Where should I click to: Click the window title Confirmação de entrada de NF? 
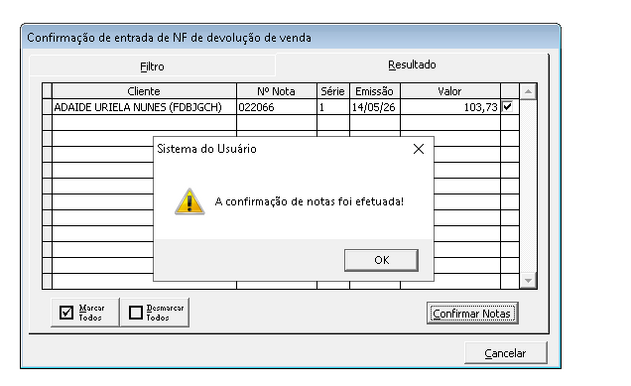[169, 38]
